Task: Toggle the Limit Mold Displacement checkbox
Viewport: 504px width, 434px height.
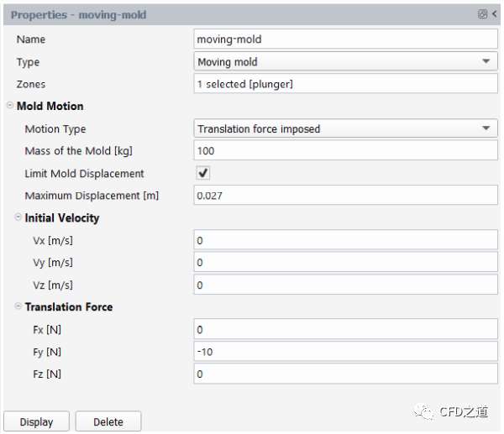Action: (202, 173)
